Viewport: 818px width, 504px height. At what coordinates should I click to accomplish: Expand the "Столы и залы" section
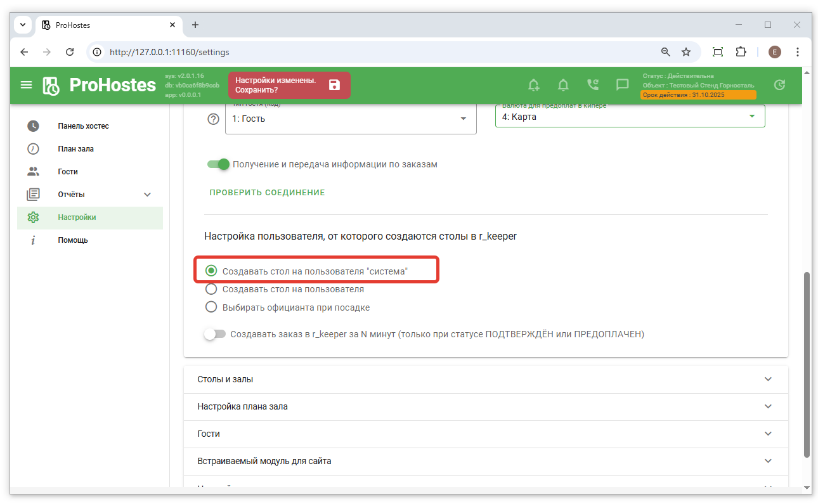(x=485, y=379)
